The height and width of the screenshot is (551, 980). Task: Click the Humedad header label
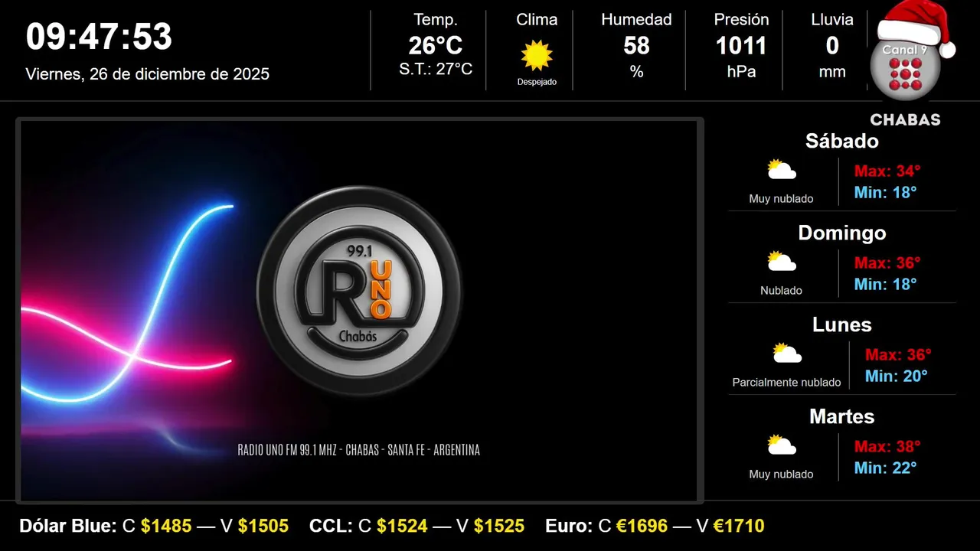click(636, 20)
